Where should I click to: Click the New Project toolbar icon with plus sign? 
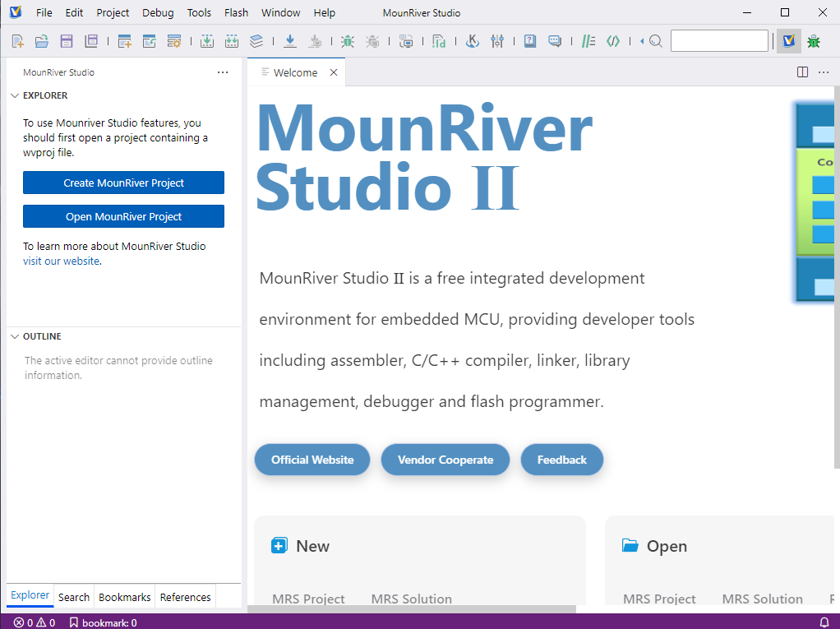click(x=125, y=41)
